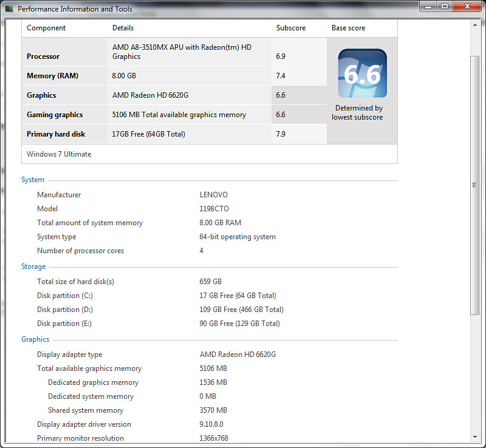Click the System section heading
This screenshot has height=448, width=486.
(x=33, y=180)
